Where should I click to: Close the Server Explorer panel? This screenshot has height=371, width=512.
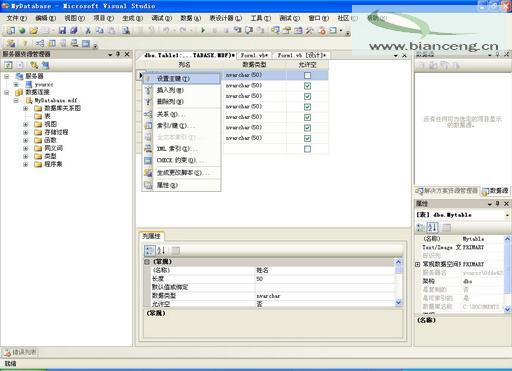[127, 54]
